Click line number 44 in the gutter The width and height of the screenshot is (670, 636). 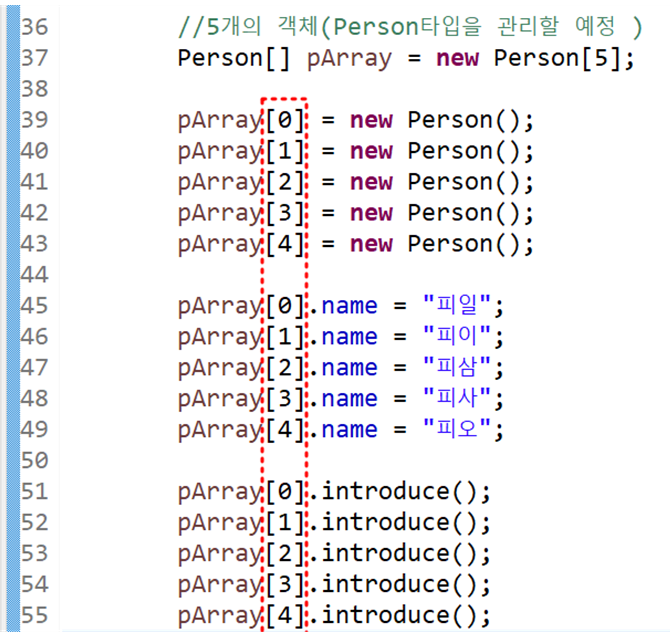point(35,275)
